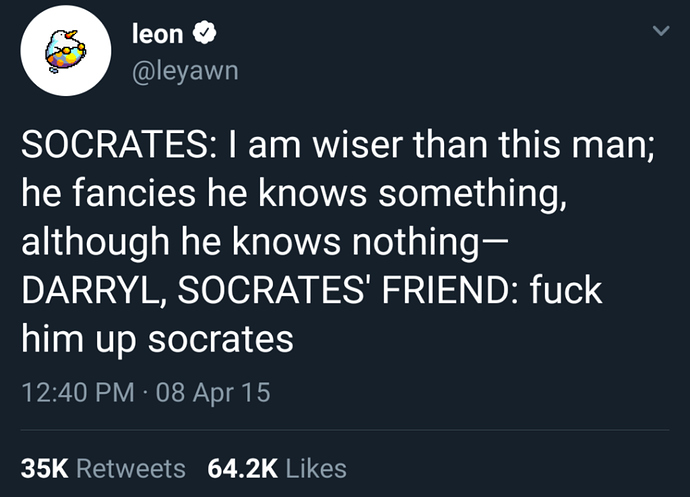The width and height of the screenshot is (690, 497).
Task: Click the 35K retweet count number
Action: [45, 467]
